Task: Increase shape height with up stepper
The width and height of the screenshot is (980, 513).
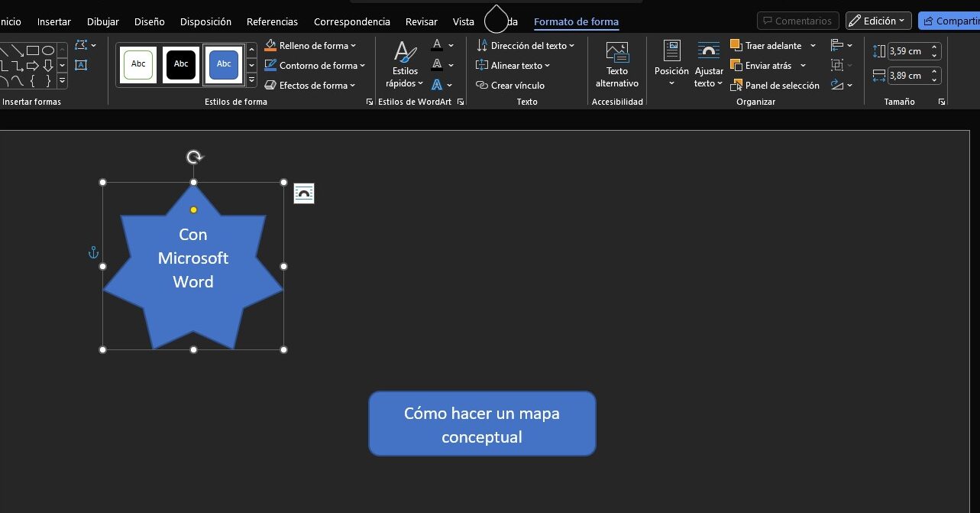Action: 934,47
